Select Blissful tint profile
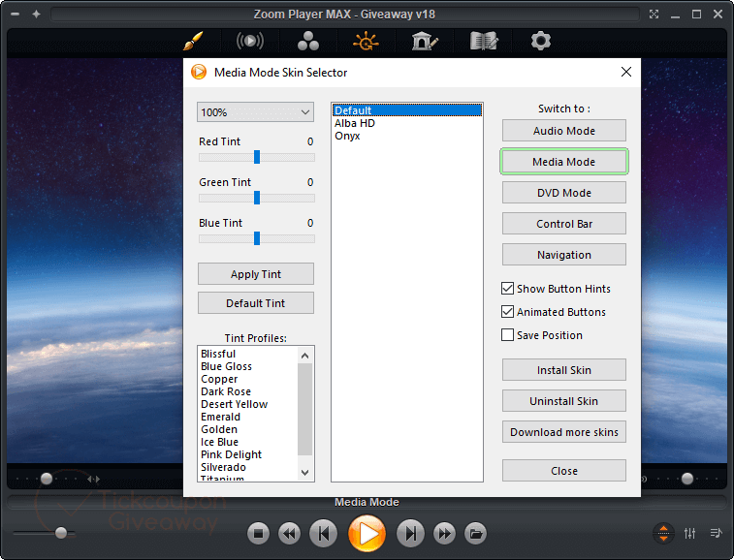 (248, 354)
